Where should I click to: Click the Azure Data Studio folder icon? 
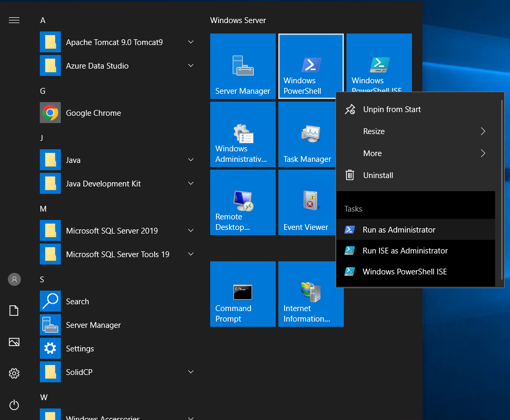50,65
